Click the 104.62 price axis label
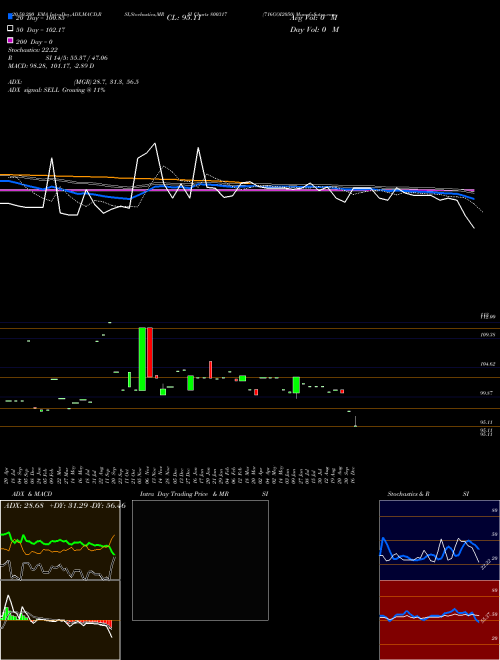This screenshot has height=660, width=500. coord(488,364)
